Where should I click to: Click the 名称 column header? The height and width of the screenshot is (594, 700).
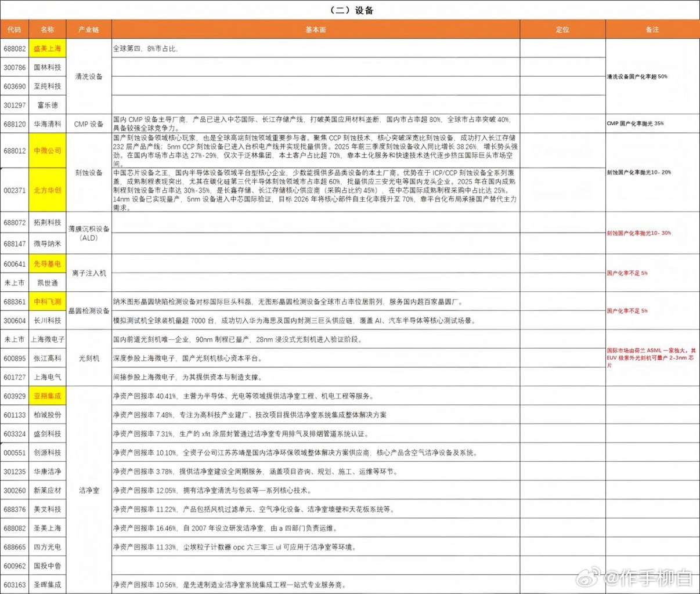pyautogui.click(x=48, y=30)
